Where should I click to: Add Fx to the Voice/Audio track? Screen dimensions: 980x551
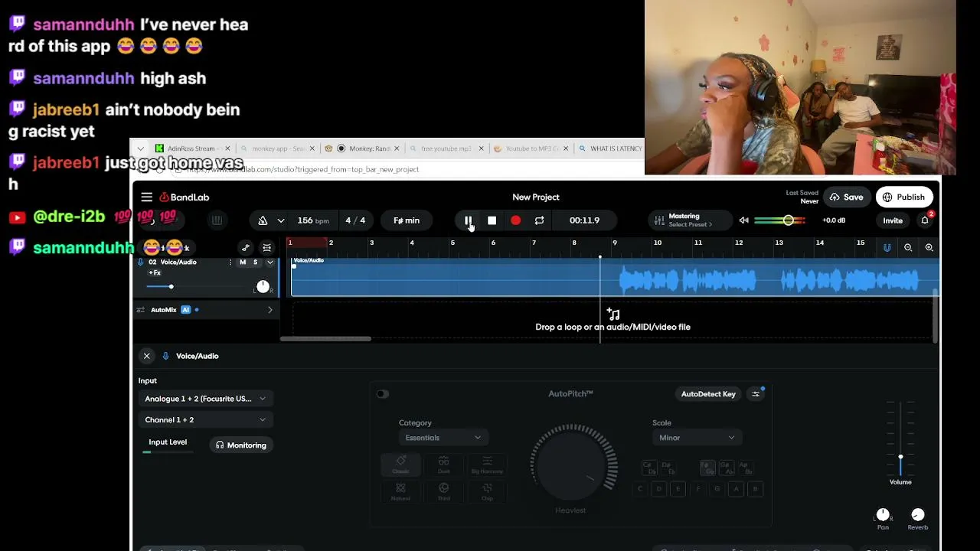tap(155, 273)
